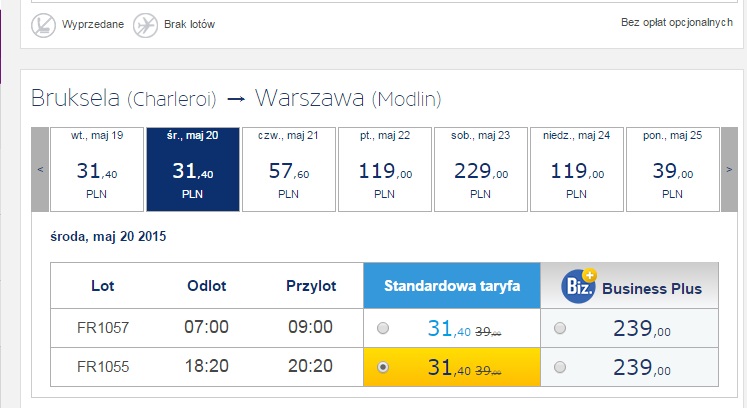Pick Tuesday May 19 date tab

(97, 169)
